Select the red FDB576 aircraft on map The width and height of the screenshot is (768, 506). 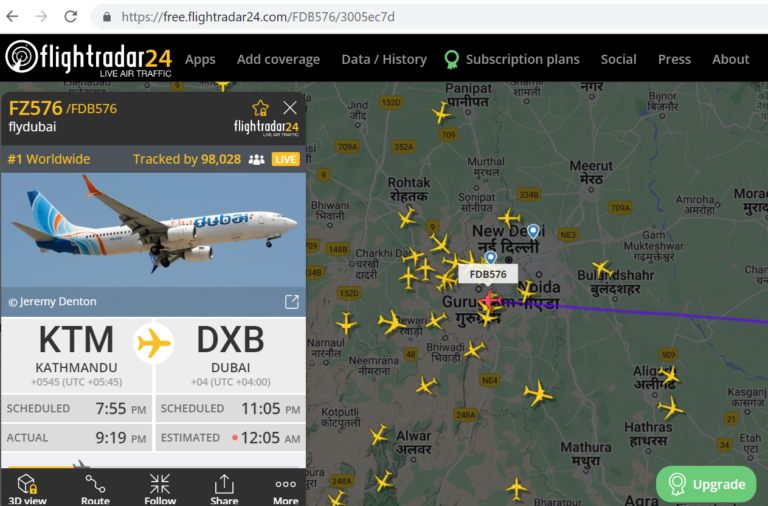[490, 300]
